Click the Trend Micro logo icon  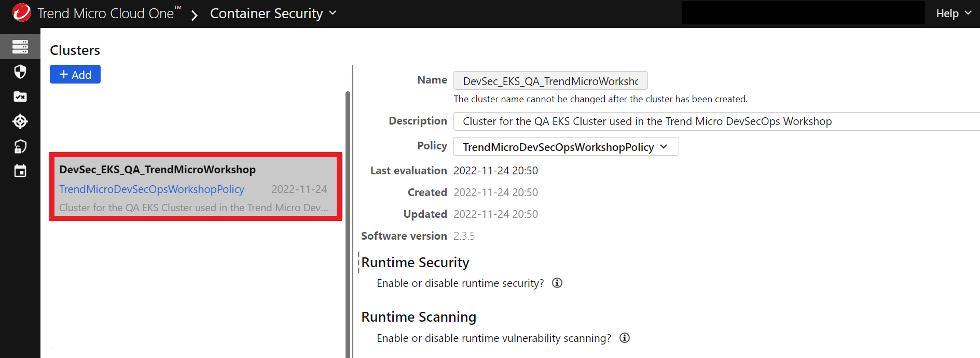[x=22, y=12]
